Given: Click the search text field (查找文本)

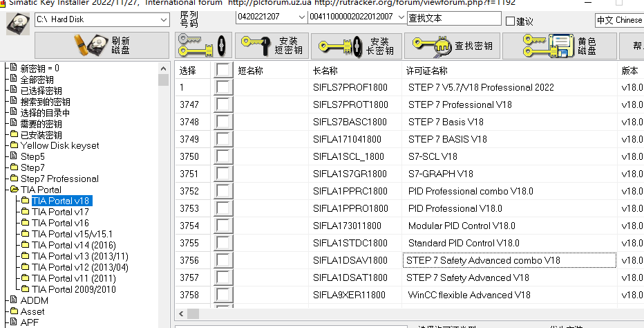Looking at the screenshot, I should (x=454, y=18).
